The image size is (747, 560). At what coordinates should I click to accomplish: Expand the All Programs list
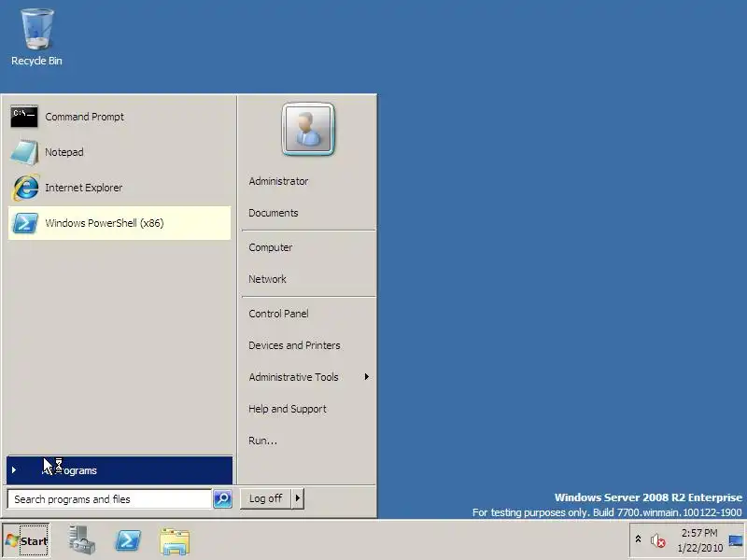[x=120, y=470]
